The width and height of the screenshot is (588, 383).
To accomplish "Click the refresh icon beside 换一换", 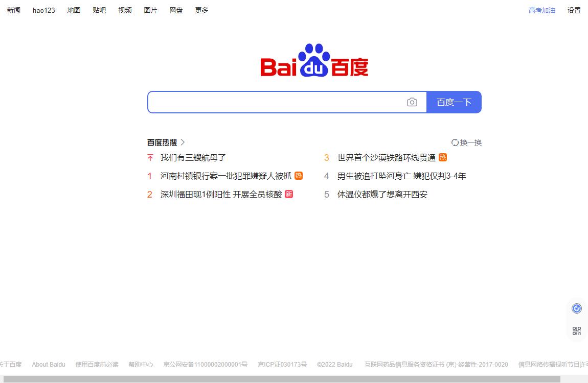I will (x=455, y=142).
